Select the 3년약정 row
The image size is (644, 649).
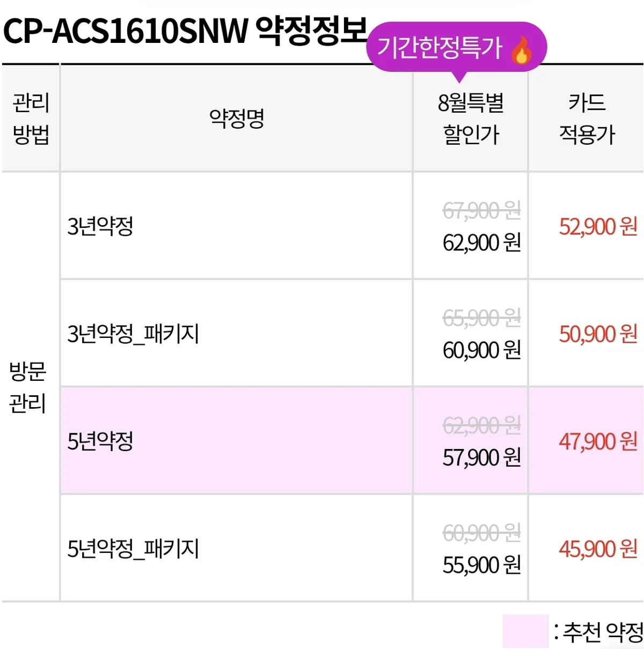(352, 226)
